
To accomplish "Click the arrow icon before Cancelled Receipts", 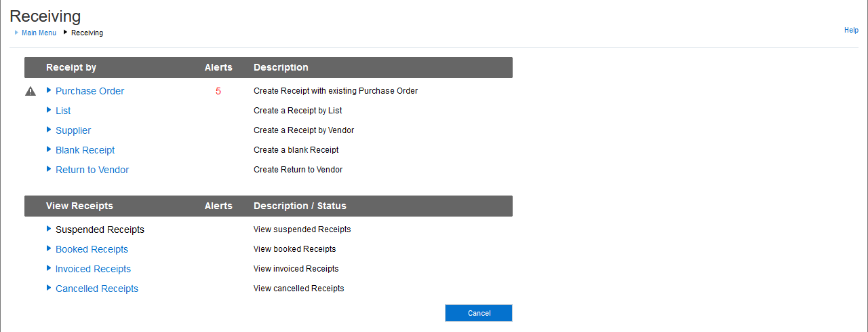I will (x=49, y=288).
